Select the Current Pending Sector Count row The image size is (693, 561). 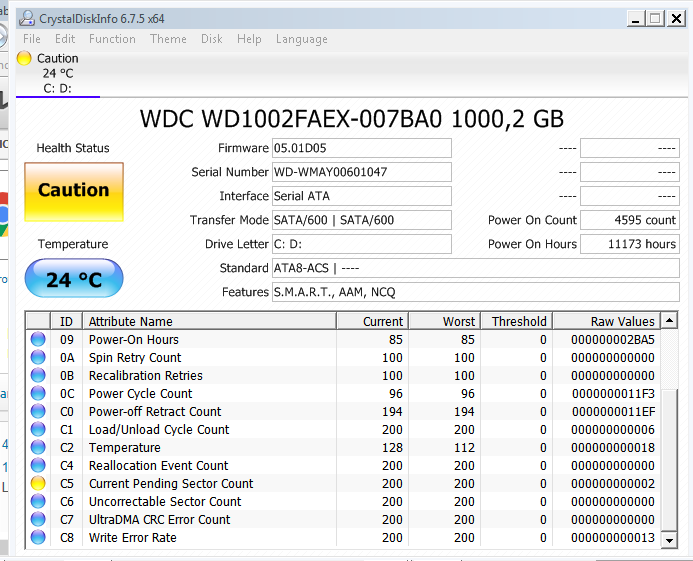click(x=343, y=483)
